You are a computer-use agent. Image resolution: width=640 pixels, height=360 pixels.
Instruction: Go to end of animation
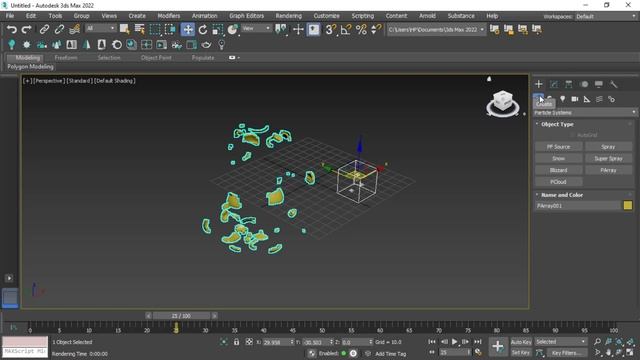click(x=478, y=342)
